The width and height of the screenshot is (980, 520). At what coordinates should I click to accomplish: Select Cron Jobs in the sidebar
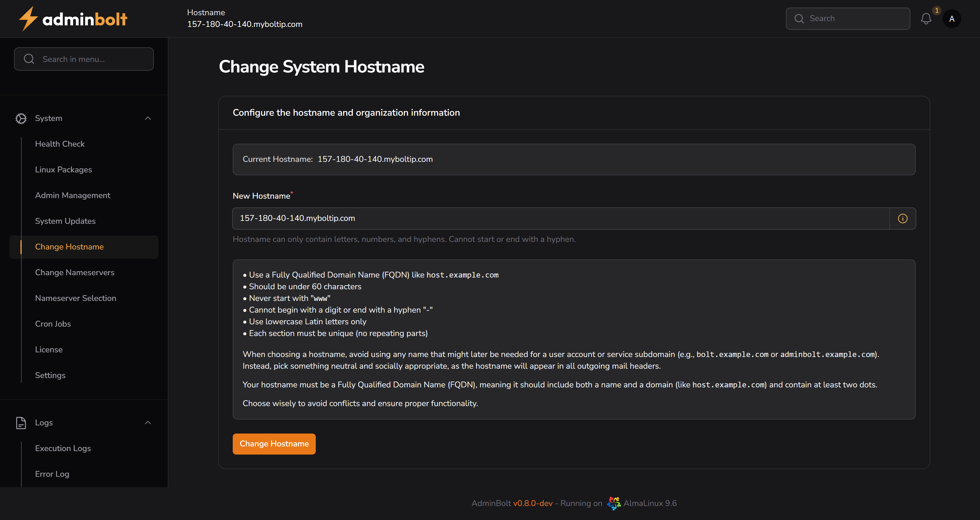click(x=53, y=323)
